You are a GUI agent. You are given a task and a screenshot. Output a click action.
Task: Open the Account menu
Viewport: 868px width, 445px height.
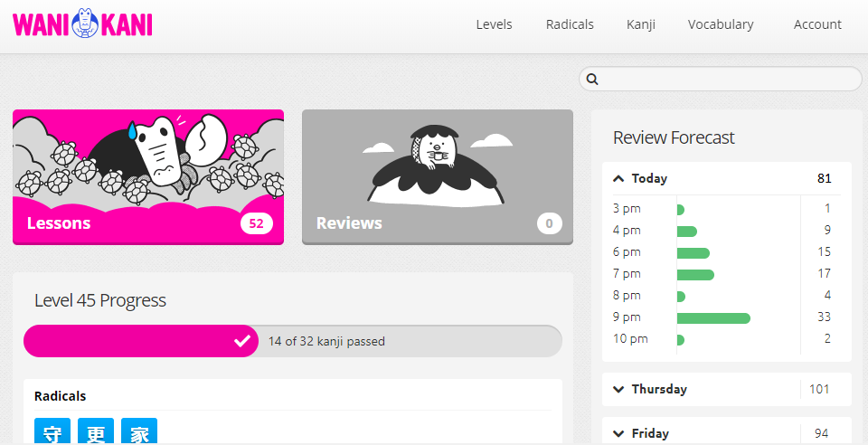pyautogui.click(x=817, y=24)
